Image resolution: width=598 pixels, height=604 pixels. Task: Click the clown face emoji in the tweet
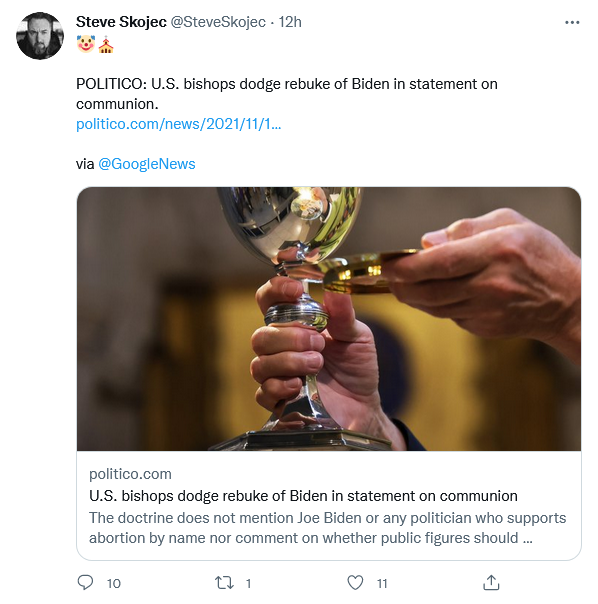[x=86, y=44]
